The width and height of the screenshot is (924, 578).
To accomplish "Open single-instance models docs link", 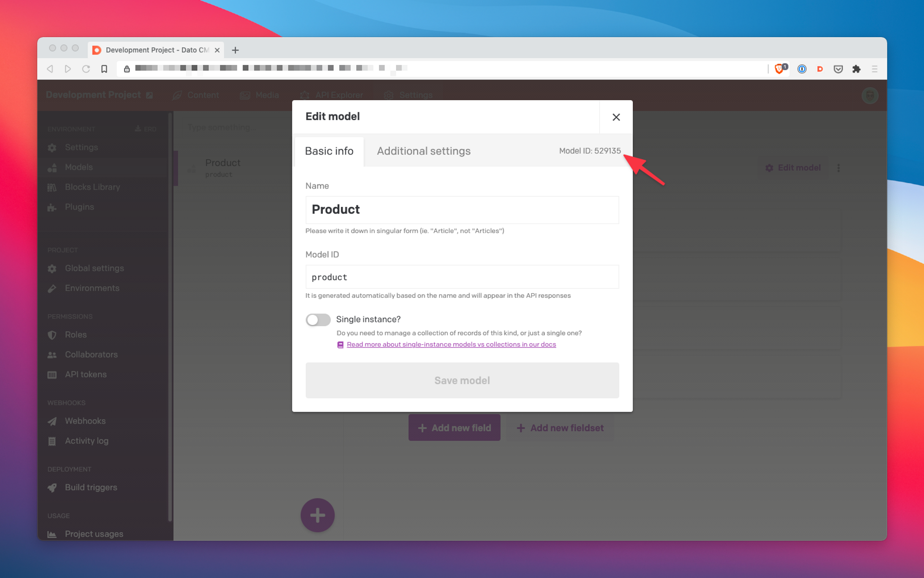I will pos(451,345).
